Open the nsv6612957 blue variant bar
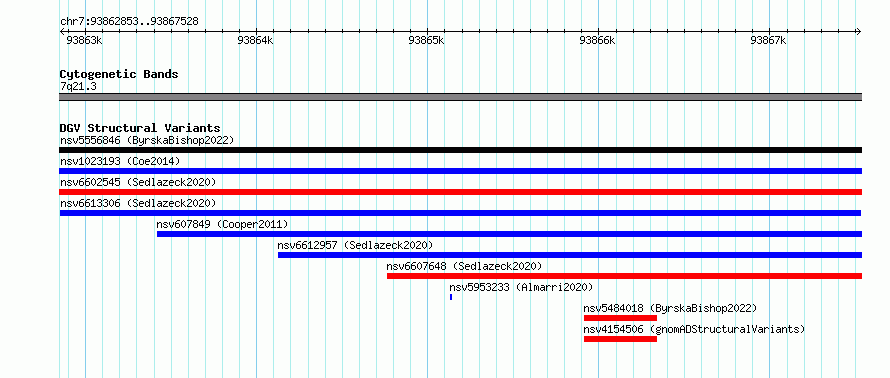Viewport: 890px width, 378px height. pos(570,255)
